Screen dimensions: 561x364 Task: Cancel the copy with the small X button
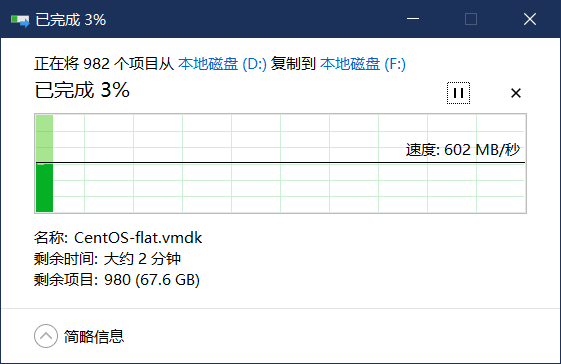coord(516,93)
